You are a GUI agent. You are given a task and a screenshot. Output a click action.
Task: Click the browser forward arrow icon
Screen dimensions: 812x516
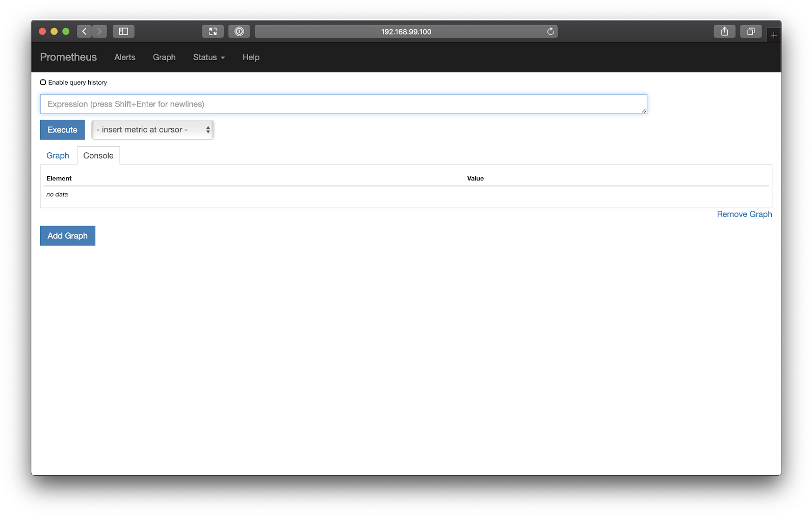pyautogui.click(x=99, y=32)
